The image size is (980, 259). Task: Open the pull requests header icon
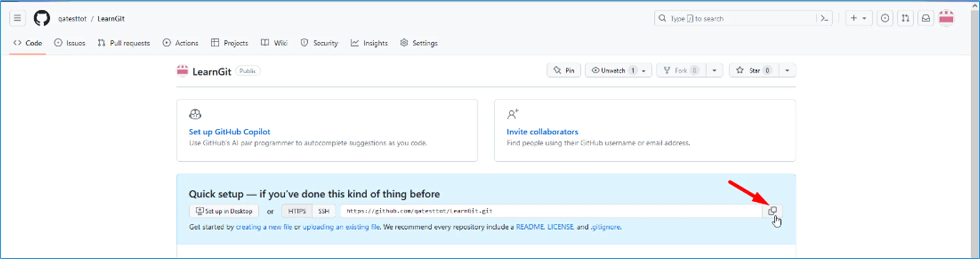pyautogui.click(x=906, y=18)
